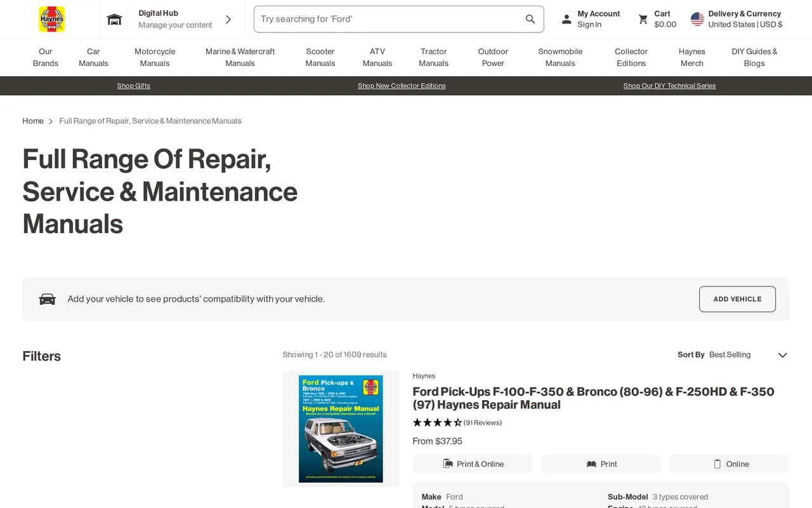Open Snowmobile Manuals menu

[x=560, y=57]
